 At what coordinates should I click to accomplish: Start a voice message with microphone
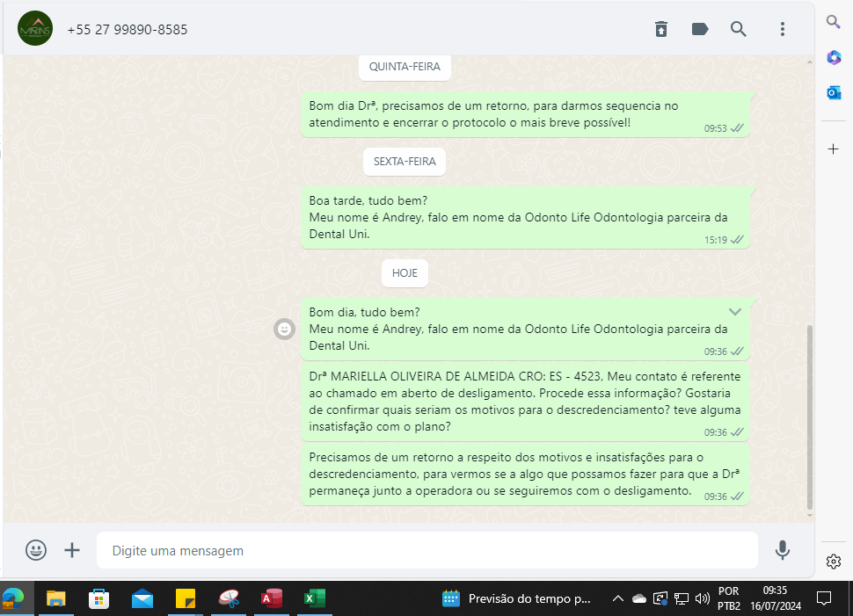pyautogui.click(x=783, y=550)
